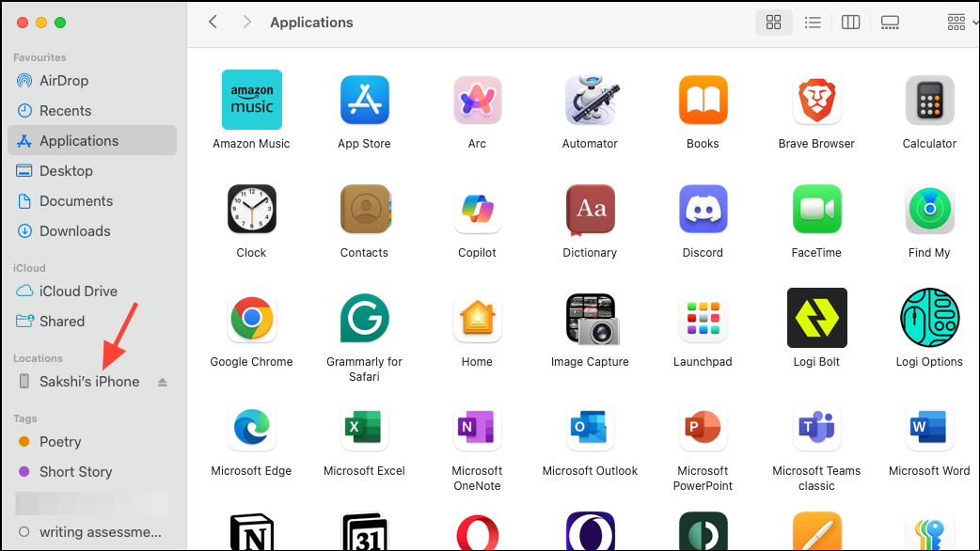Open iCloud Drive in sidebar
The image size is (980, 551).
pos(92,291)
